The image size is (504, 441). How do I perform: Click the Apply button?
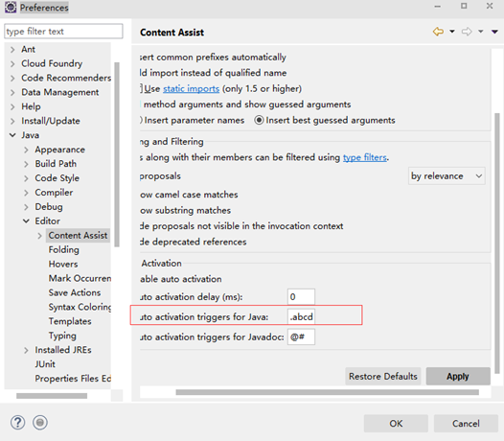tap(458, 377)
